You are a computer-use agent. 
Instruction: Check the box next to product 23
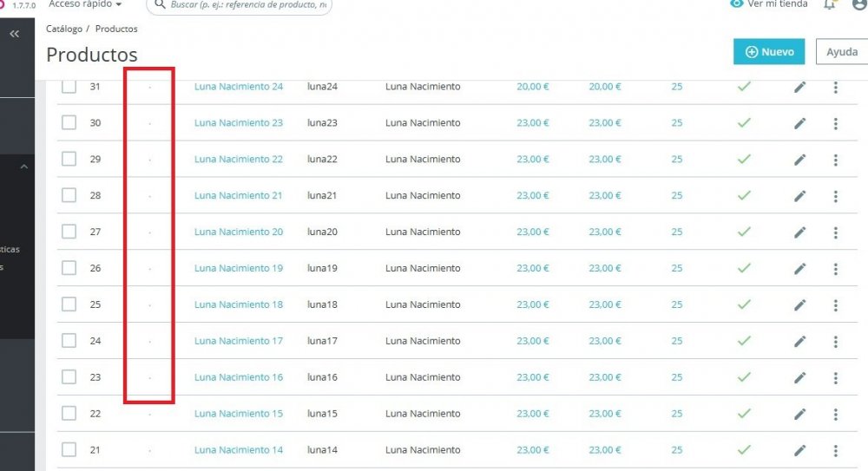(69, 377)
